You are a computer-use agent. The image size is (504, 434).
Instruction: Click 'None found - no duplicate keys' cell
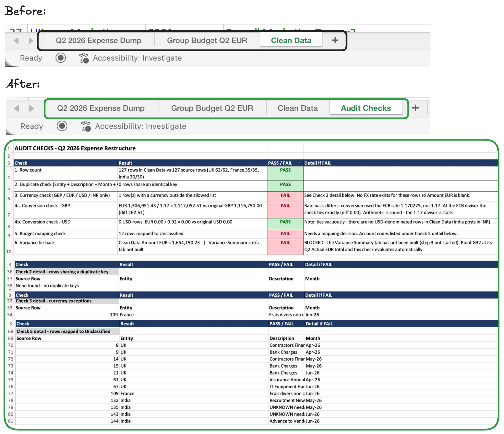click(x=67, y=286)
